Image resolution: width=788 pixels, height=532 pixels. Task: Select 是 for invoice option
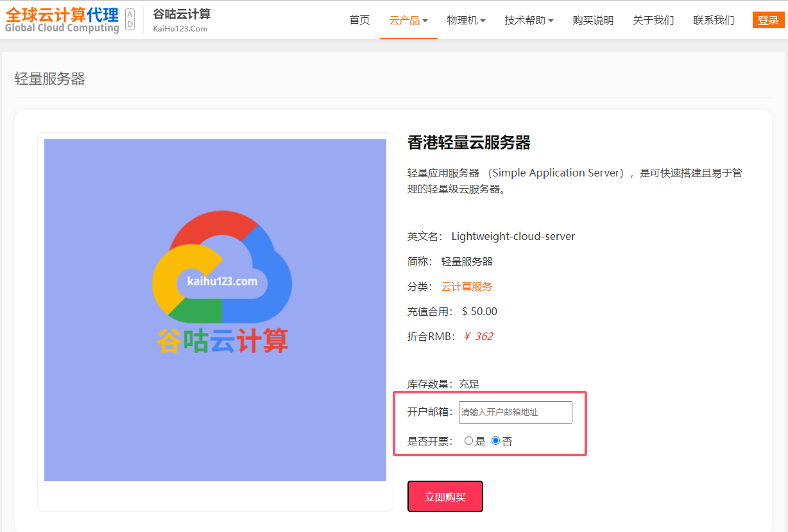tap(468, 441)
